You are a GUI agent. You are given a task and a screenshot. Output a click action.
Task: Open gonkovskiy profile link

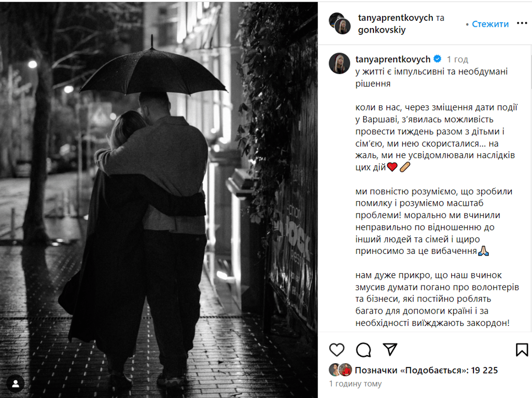[x=382, y=30]
